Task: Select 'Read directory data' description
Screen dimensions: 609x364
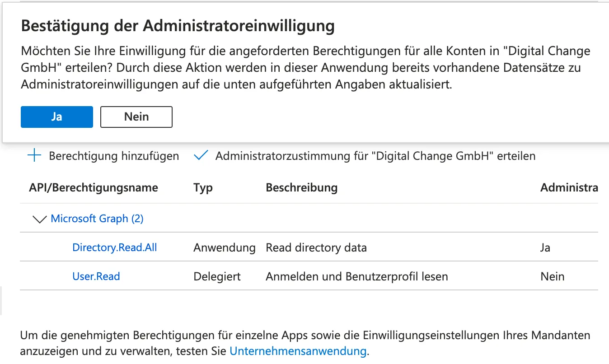Action: 316,248
